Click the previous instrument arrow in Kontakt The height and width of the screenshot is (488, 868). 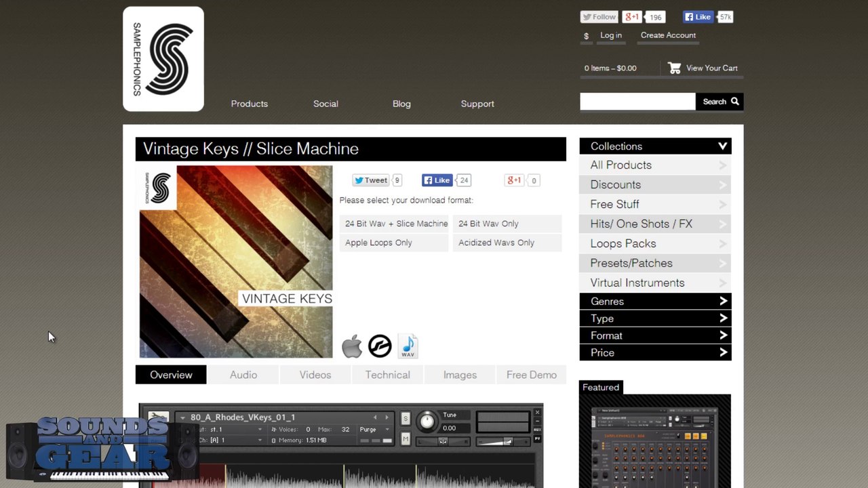click(375, 418)
